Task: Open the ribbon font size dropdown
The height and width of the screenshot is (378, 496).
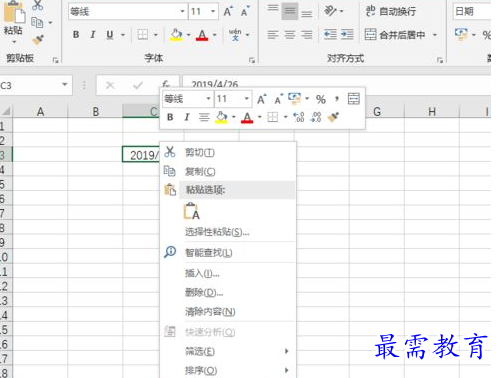Action: tap(213, 12)
